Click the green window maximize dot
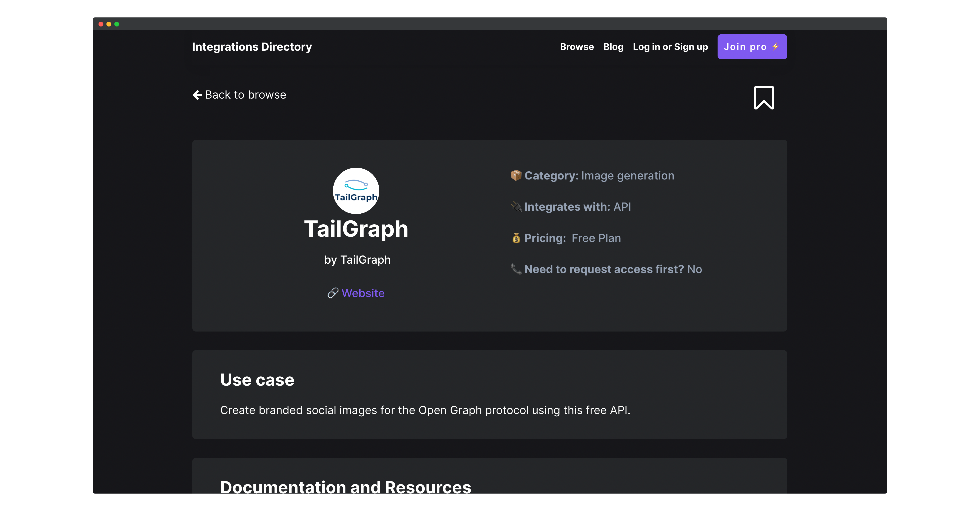The width and height of the screenshot is (980, 511). [117, 24]
